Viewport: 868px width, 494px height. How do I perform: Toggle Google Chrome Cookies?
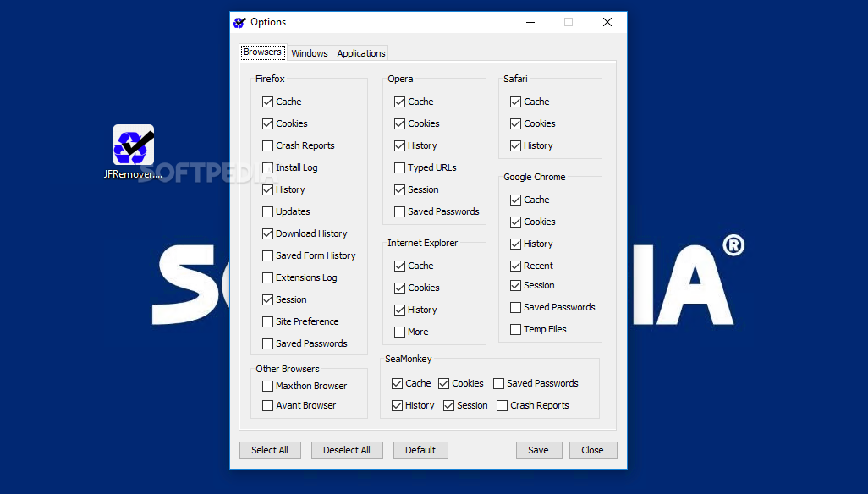[x=515, y=222]
